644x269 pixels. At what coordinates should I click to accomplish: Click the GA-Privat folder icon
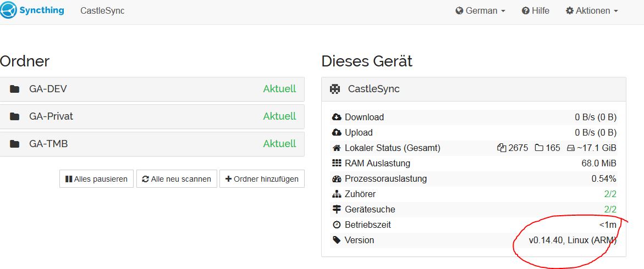(x=15, y=116)
